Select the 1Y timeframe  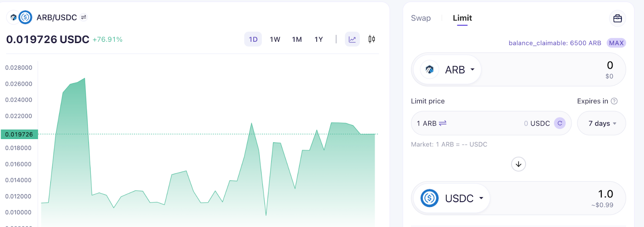[319, 39]
